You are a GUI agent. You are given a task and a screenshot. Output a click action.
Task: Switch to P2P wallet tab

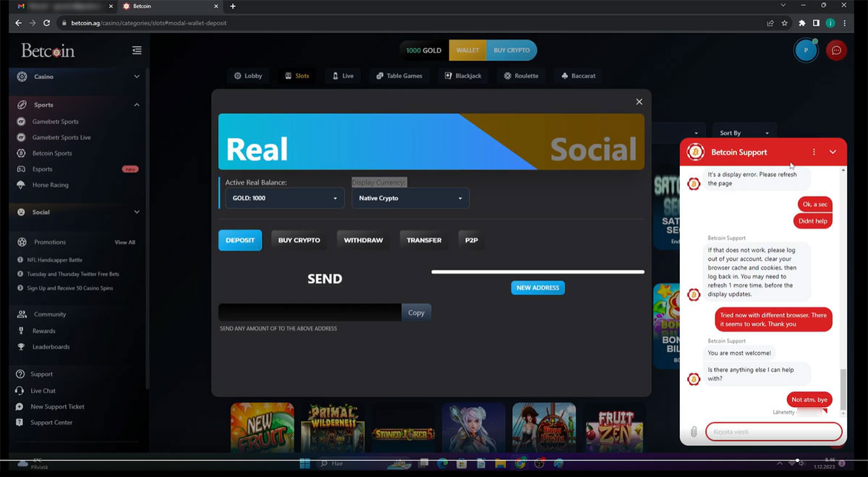(471, 240)
